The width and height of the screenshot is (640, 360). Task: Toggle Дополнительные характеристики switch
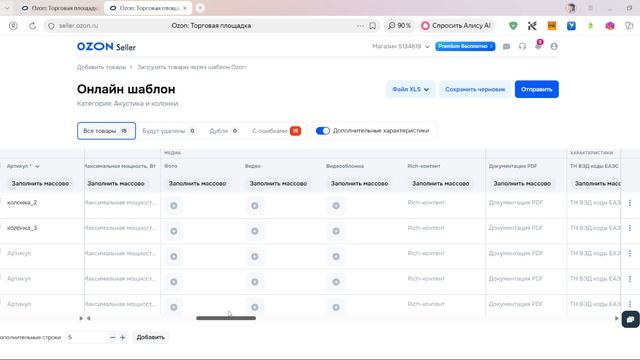322,131
